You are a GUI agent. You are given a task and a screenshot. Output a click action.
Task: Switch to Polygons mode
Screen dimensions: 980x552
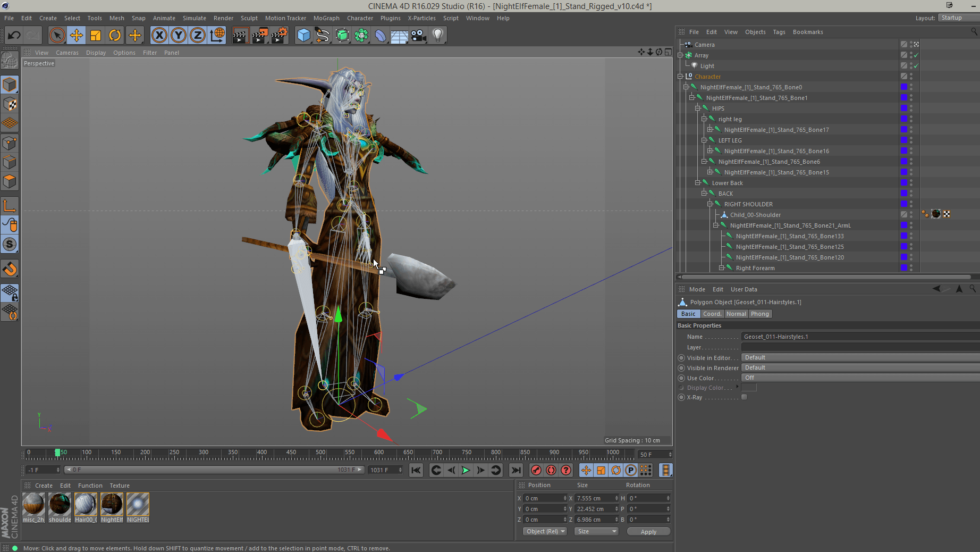[x=10, y=181]
